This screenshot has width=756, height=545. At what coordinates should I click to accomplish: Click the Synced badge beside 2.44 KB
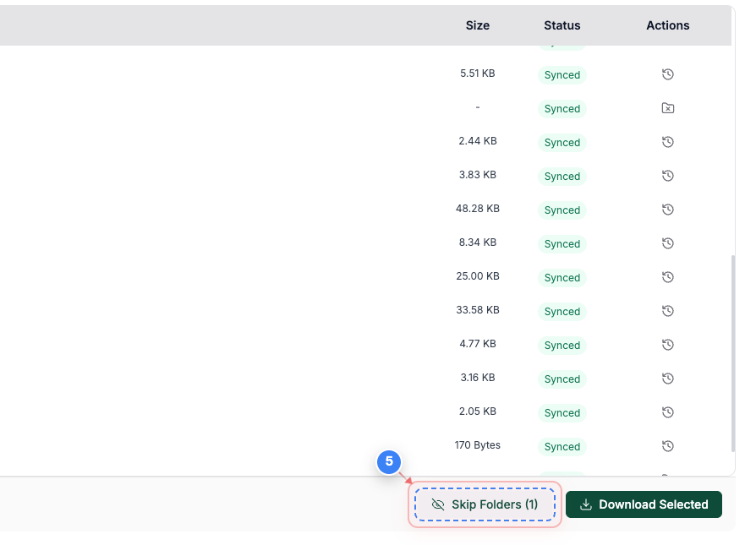562,142
